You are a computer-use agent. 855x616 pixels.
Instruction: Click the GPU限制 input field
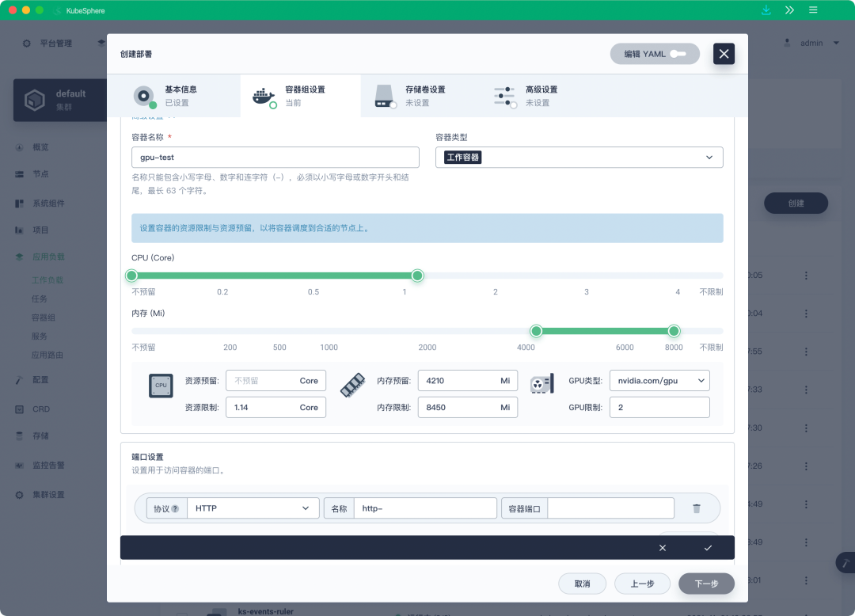click(x=659, y=407)
